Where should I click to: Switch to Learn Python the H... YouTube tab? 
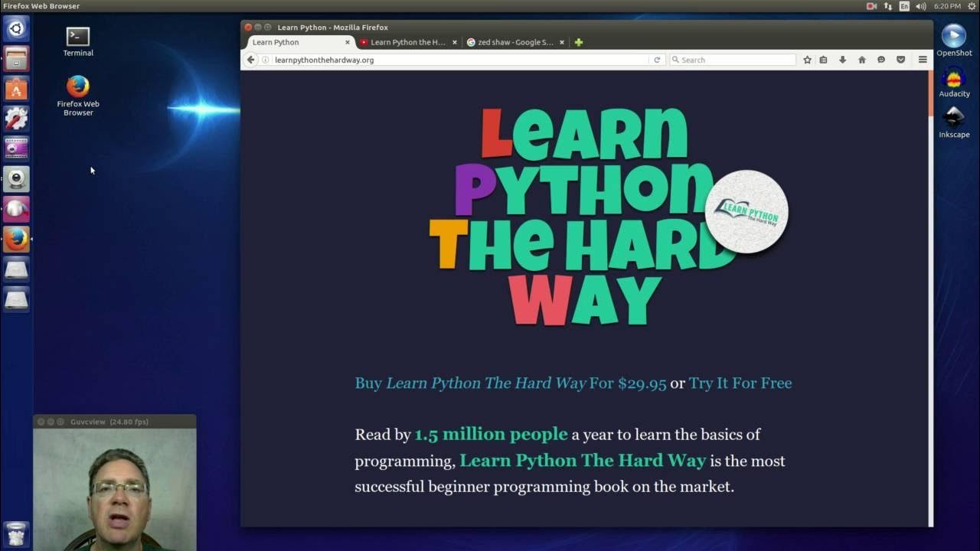(x=408, y=42)
